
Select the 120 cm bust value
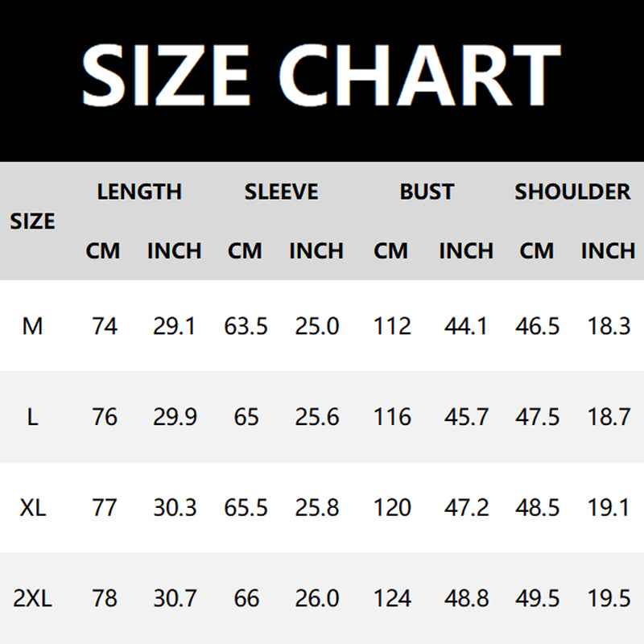pyautogui.click(x=392, y=508)
